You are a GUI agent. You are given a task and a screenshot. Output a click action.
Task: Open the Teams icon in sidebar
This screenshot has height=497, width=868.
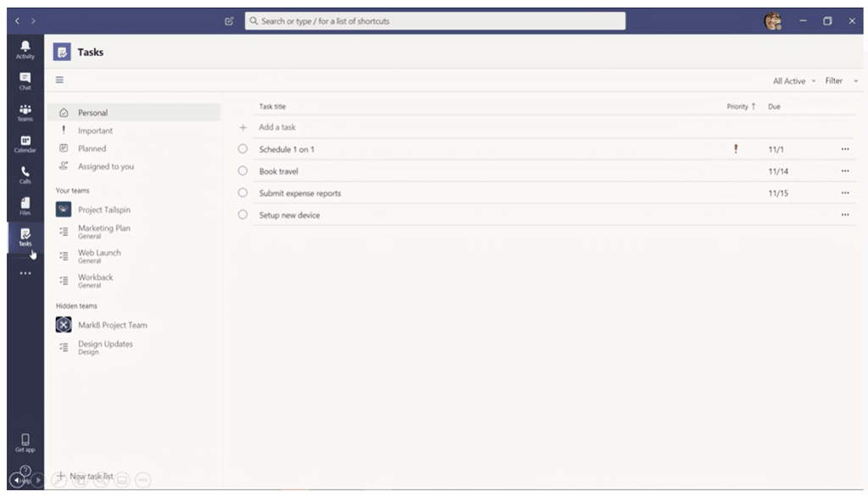click(25, 112)
